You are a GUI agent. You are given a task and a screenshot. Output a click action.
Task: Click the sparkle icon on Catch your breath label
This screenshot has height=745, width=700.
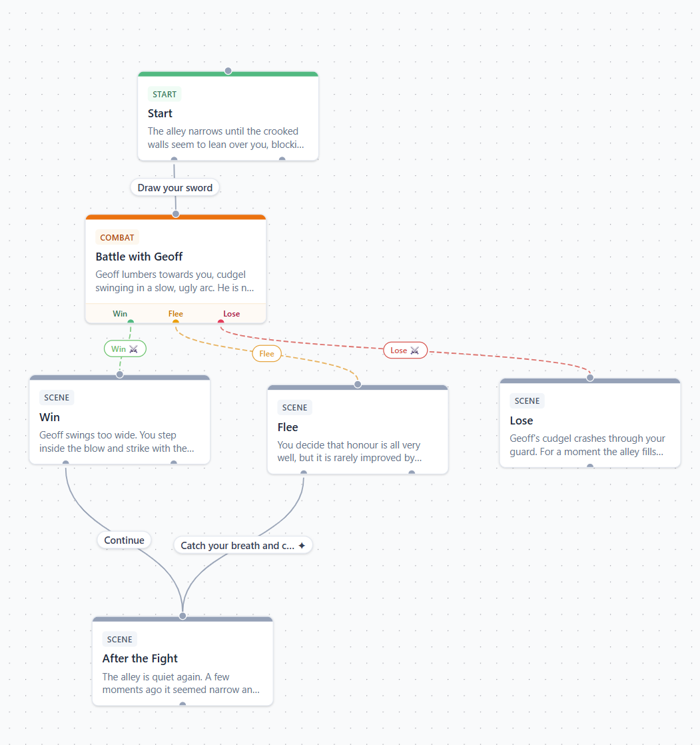click(x=302, y=546)
